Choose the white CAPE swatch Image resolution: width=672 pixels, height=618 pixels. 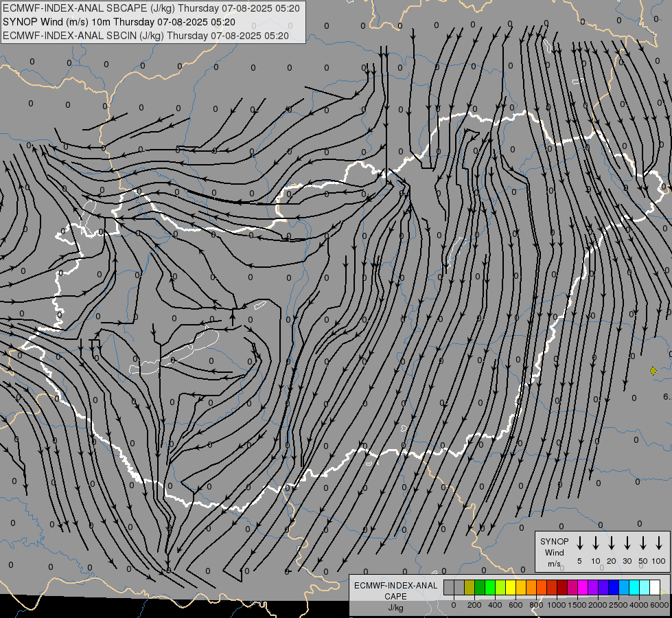[656, 587]
